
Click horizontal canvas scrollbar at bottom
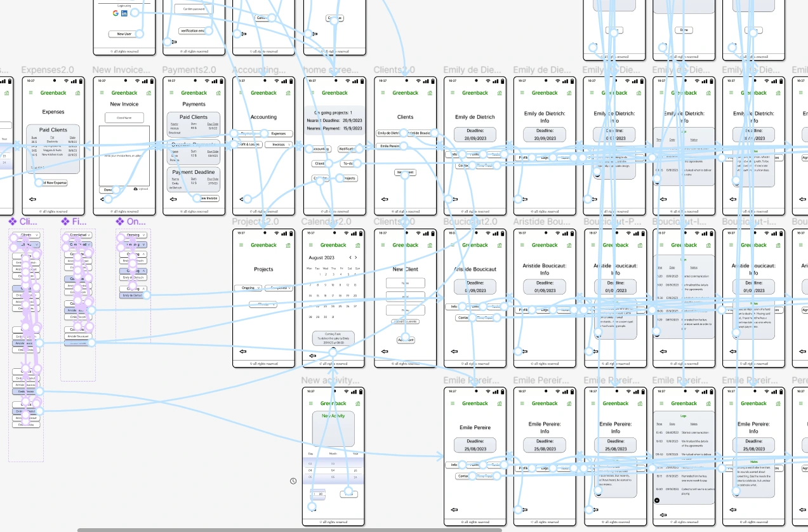[290, 529]
